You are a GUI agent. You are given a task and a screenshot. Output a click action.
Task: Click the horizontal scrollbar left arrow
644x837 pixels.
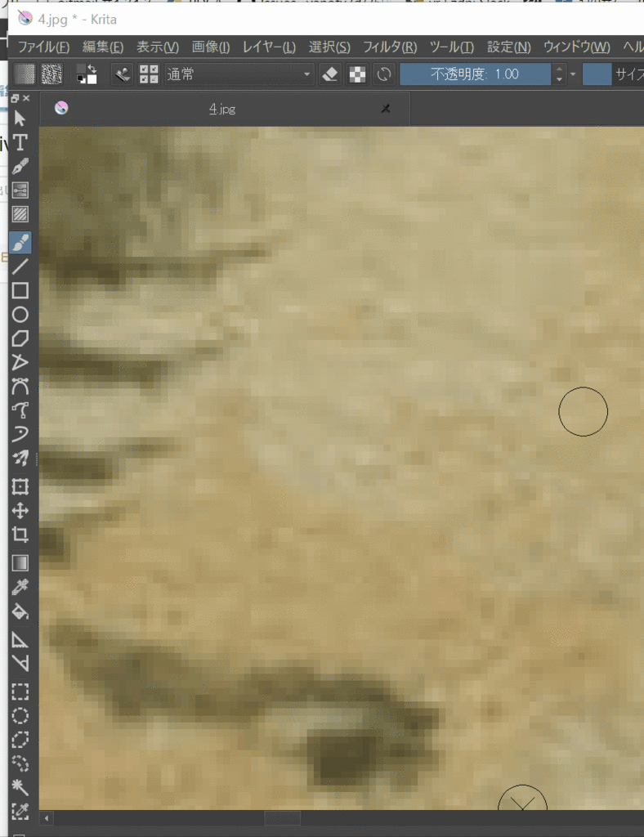pyautogui.click(x=47, y=817)
